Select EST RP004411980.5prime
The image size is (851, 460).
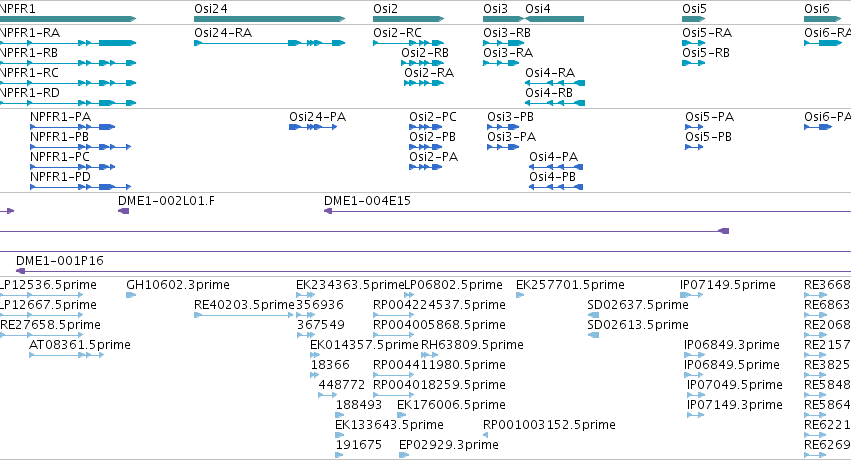pos(393,375)
